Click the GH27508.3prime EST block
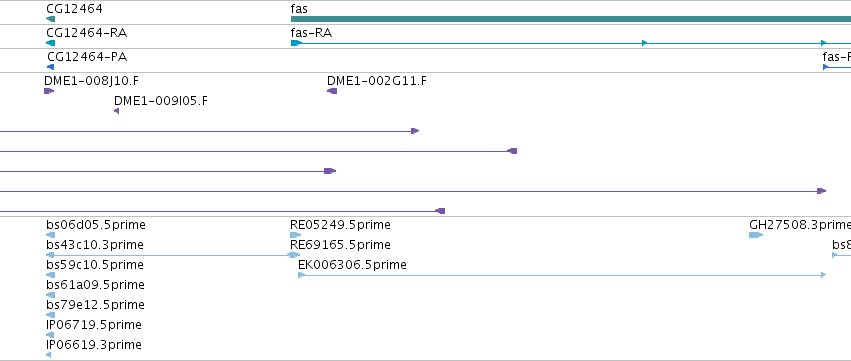This screenshot has width=851, height=361. (756, 235)
